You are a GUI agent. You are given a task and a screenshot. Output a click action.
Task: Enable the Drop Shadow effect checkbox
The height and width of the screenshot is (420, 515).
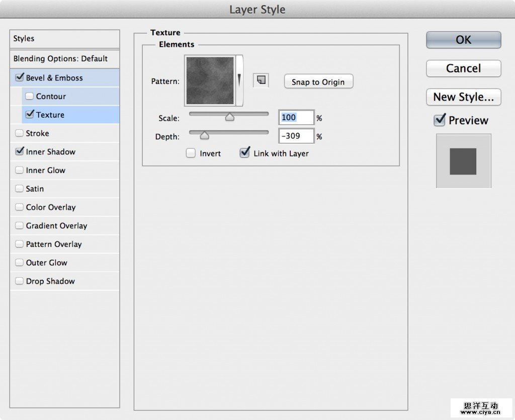click(20, 281)
